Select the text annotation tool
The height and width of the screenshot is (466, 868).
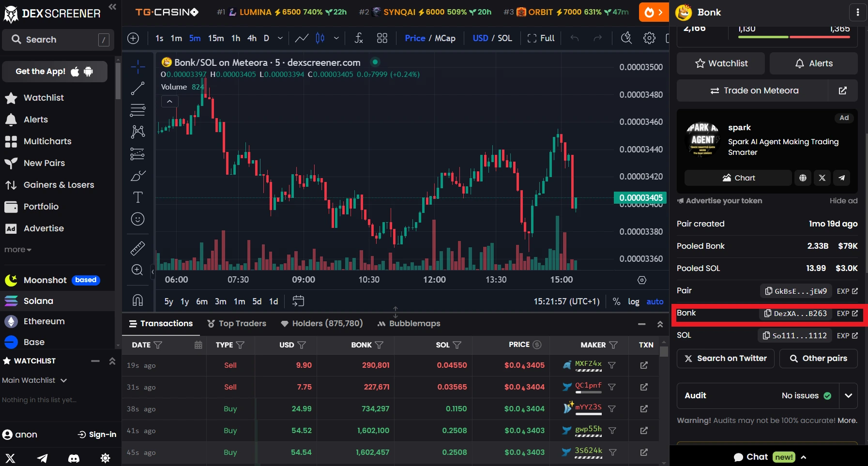(x=137, y=197)
